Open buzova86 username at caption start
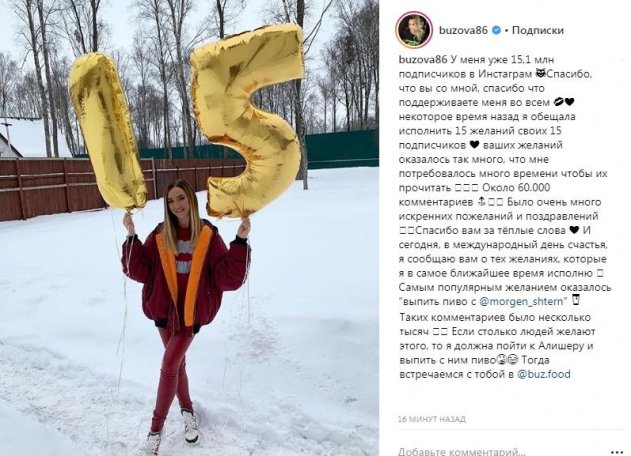 (423, 60)
